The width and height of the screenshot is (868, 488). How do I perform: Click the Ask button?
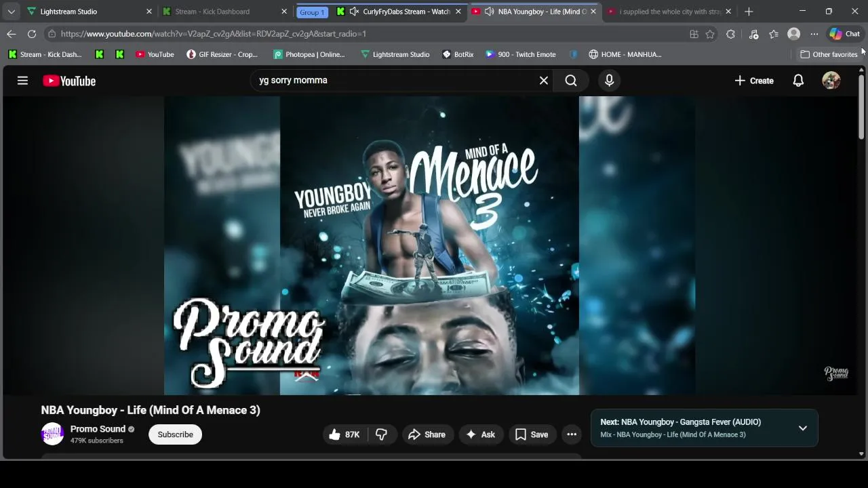point(480,434)
